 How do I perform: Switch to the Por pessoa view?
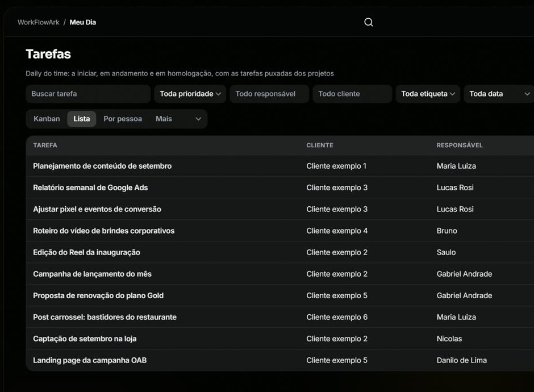coord(123,119)
